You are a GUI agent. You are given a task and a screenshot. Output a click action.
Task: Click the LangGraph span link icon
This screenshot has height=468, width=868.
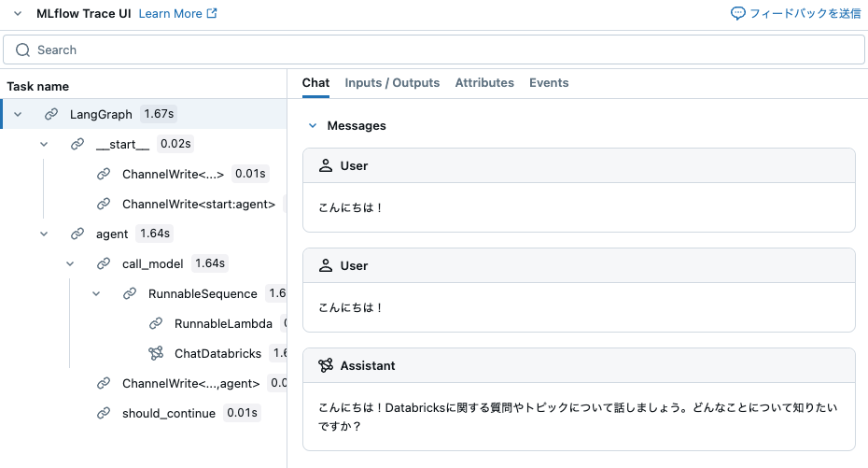coord(51,114)
